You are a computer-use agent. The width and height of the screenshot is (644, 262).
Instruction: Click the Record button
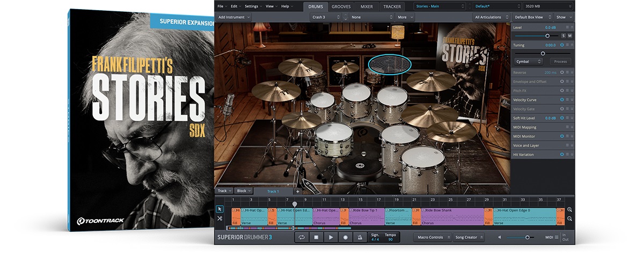pos(346,237)
